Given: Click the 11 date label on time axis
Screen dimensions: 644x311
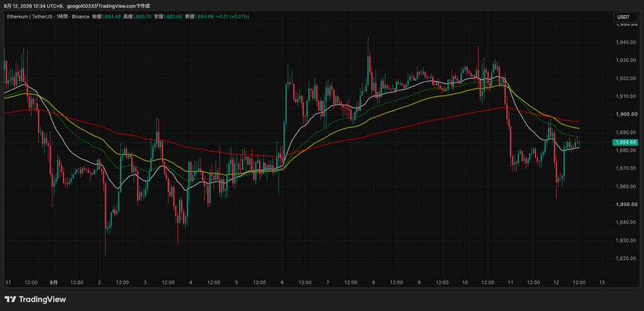Looking at the screenshot, I should coord(511,283).
